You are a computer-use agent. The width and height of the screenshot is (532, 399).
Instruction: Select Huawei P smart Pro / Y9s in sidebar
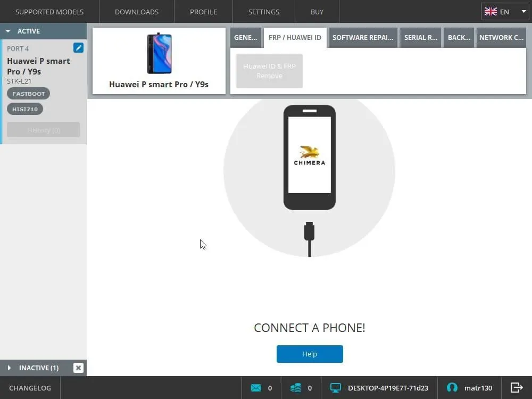pos(38,66)
